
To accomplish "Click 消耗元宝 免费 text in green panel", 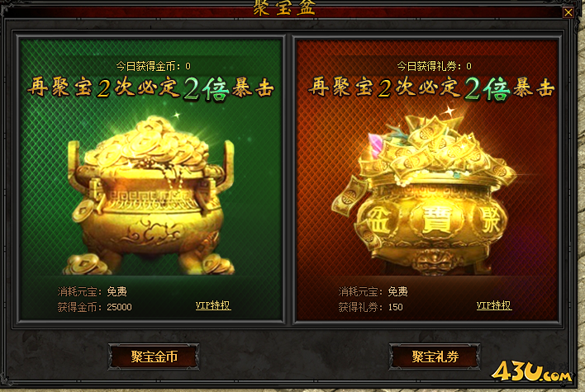I will tap(93, 291).
